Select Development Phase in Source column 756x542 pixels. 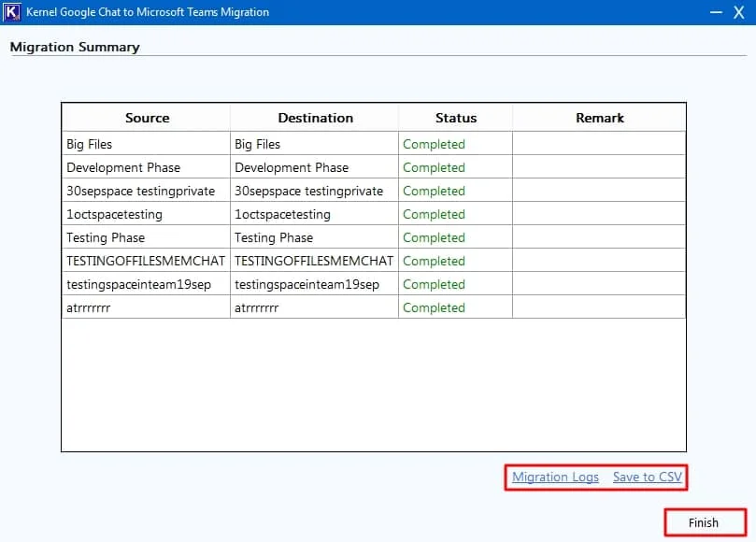point(147,167)
